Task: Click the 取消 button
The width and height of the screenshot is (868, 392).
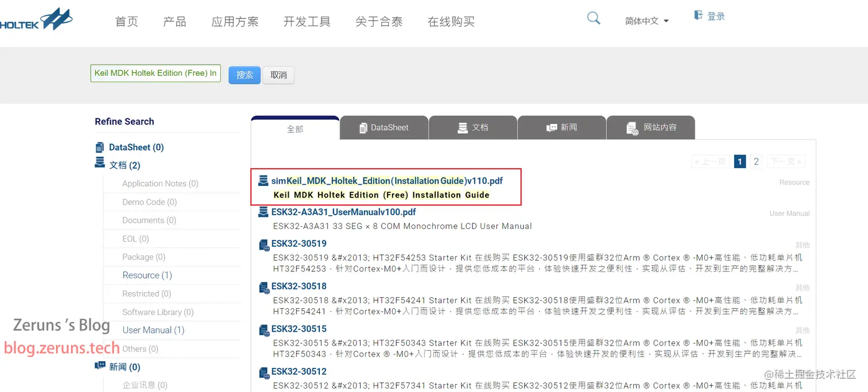Action: coord(278,75)
